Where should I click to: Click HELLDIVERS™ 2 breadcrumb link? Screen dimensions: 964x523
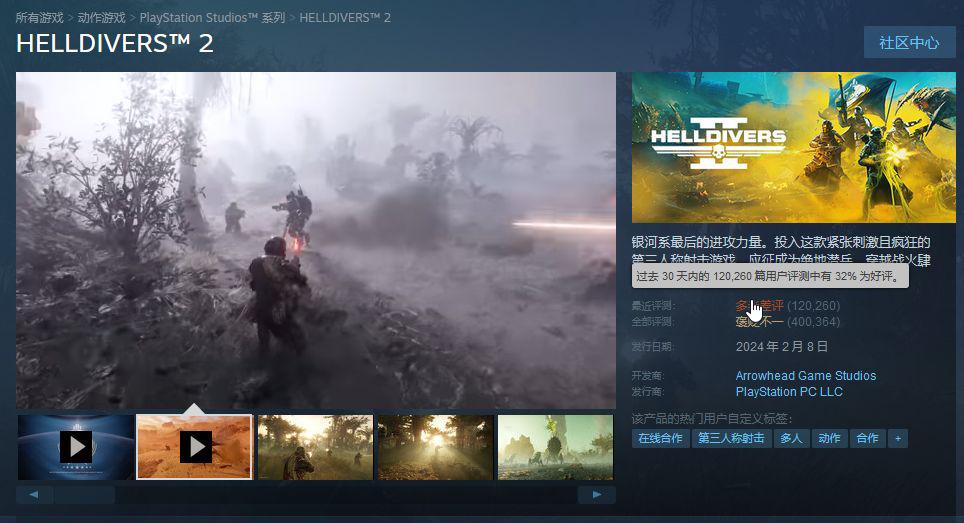point(345,18)
